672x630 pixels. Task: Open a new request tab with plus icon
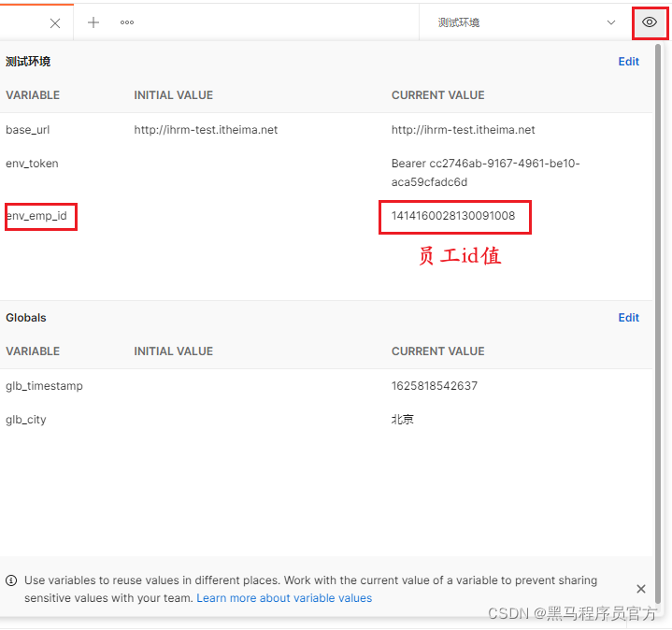pos(93,22)
